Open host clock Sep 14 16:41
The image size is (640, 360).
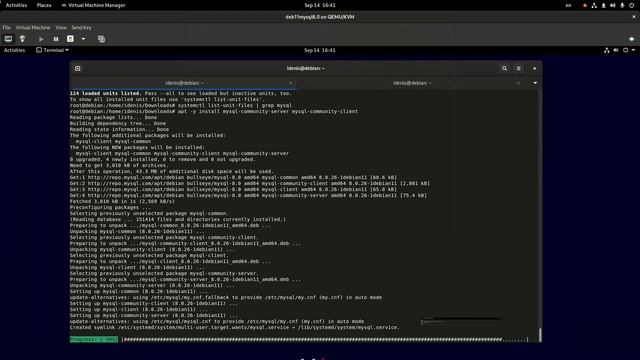(x=320, y=5)
